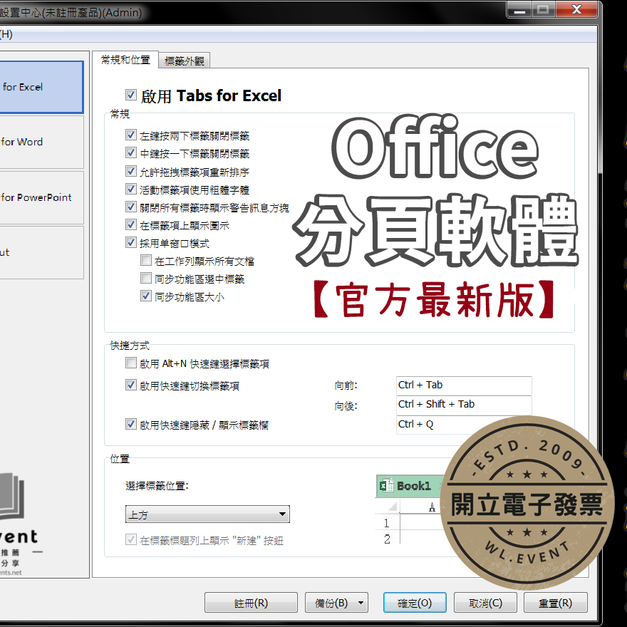Confirm with the 確定(O) button

415,603
